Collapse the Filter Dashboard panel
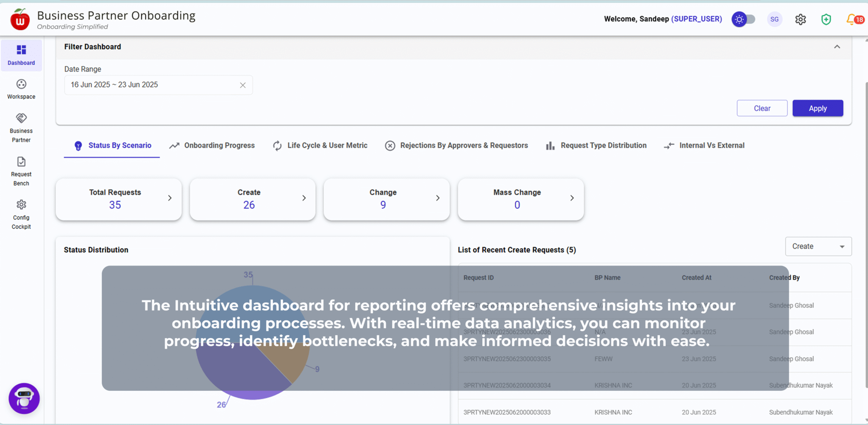 tap(837, 47)
